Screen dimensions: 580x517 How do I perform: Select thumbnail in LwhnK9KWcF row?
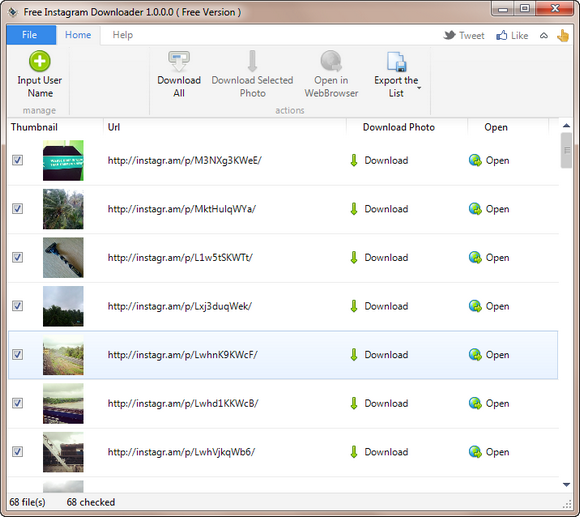[x=63, y=355]
